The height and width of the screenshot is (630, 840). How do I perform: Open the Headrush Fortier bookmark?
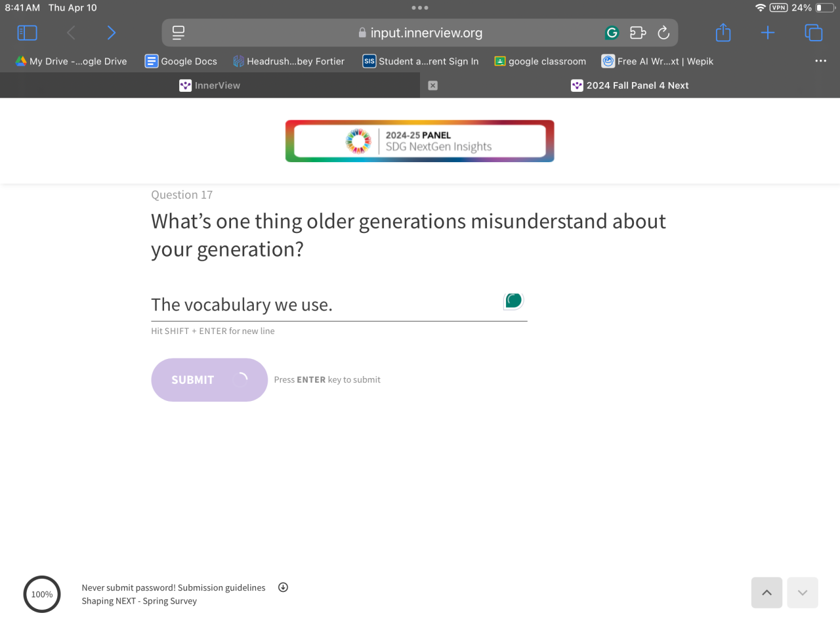(x=289, y=61)
